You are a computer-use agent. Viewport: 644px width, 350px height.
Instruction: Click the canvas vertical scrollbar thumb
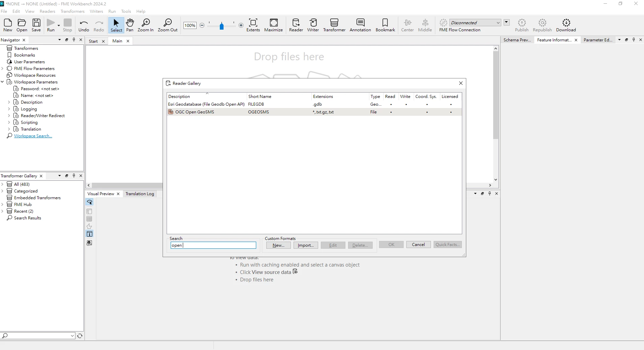pos(496,95)
